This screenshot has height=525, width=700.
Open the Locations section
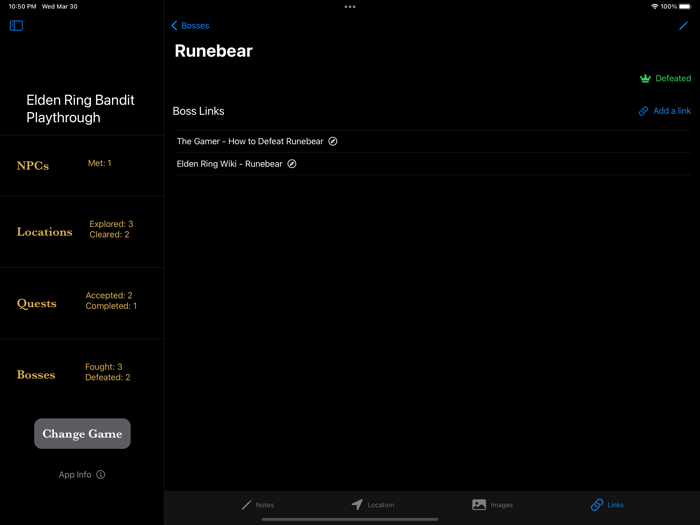pos(82,232)
